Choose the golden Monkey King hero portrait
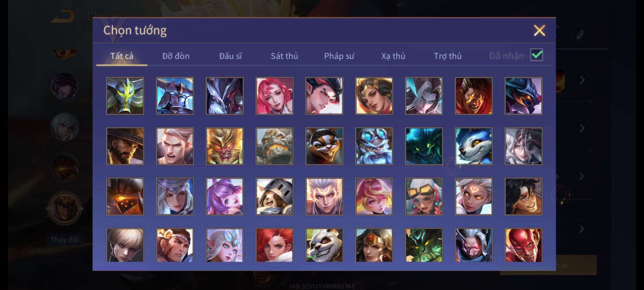Screen dimensions: 644x290 225,146
